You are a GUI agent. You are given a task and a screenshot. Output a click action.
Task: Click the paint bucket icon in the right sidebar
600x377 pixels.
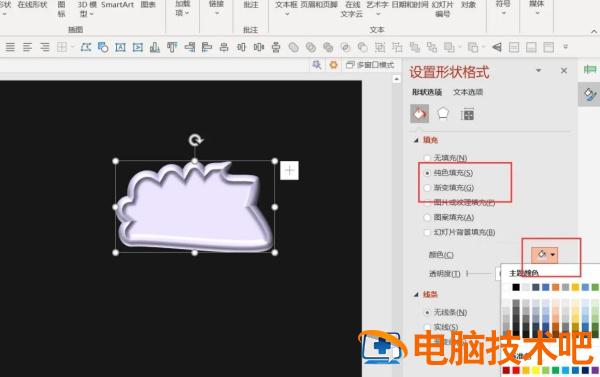[x=590, y=94]
